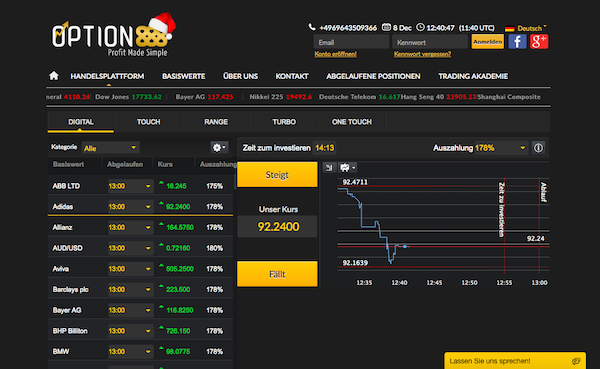Click Dow Jones ticker value
Screen dimensions: 600x369
[x=147, y=97]
